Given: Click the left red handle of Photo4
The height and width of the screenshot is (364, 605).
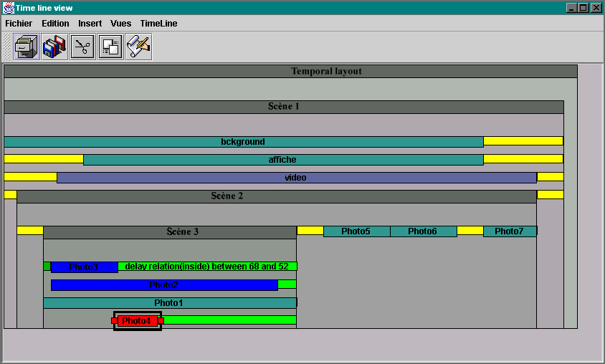Looking at the screenshot, I should (115, 321).
